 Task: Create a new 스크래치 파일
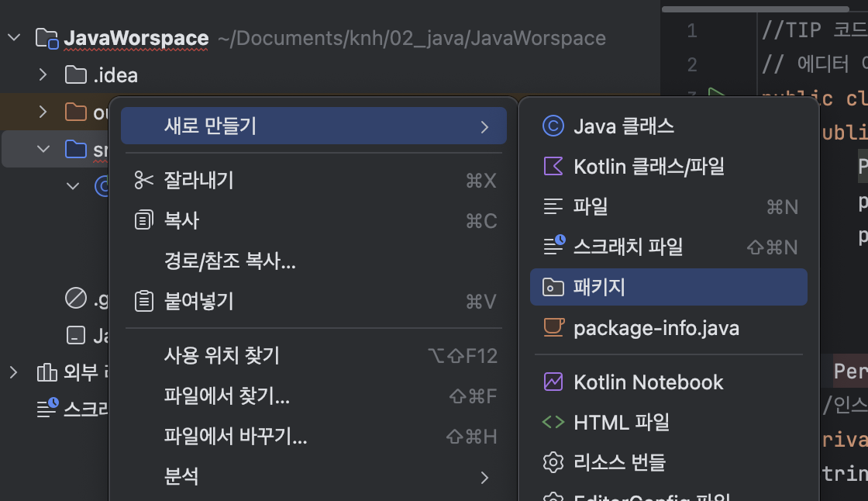click(668, 247)
